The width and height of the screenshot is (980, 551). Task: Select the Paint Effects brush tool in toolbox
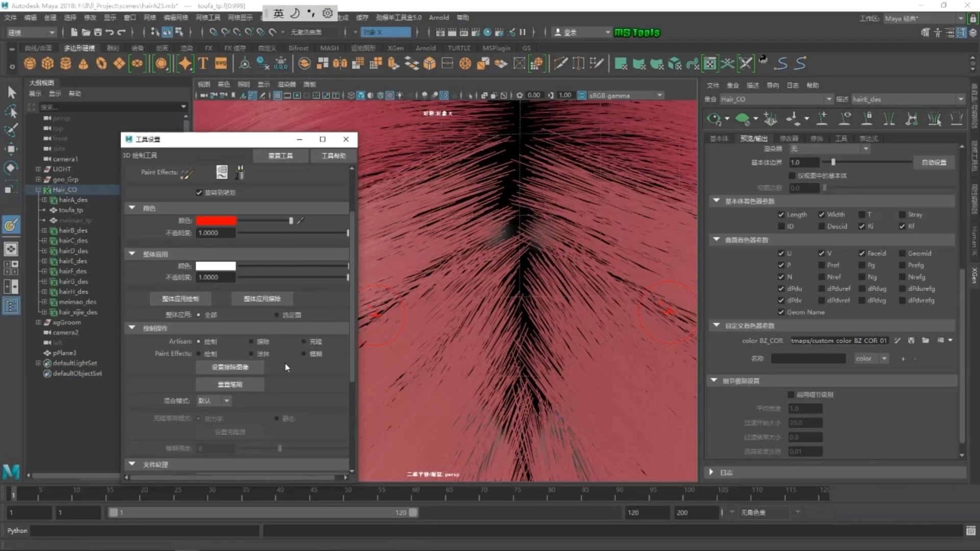coord(11,225)
